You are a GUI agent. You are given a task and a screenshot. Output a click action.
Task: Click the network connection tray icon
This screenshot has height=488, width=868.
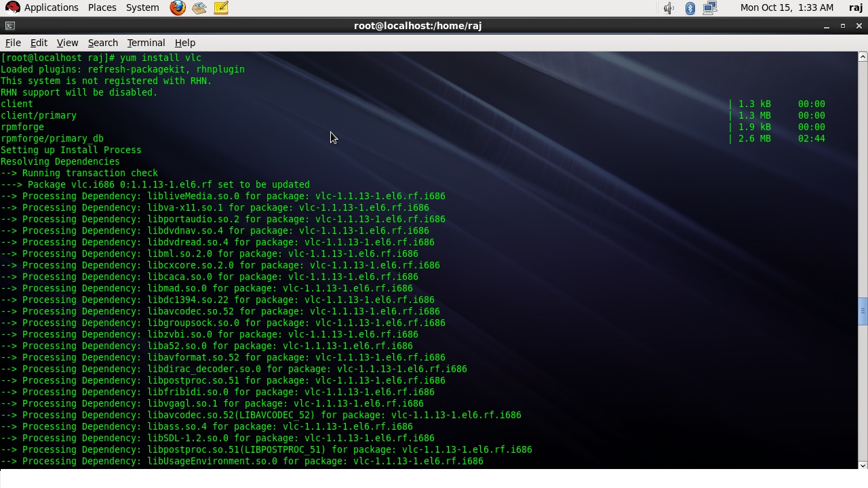(710, 7)
